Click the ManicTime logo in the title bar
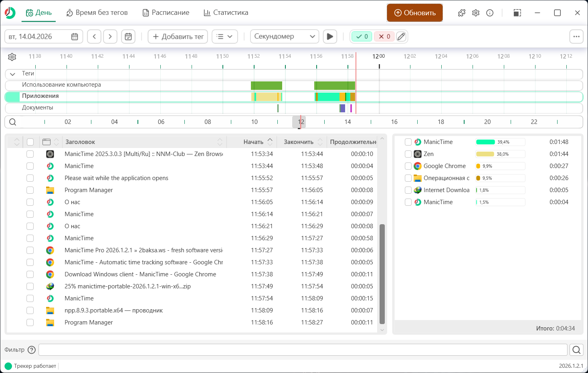The width and height of the screenshot is (588, 373). point(10,13)
